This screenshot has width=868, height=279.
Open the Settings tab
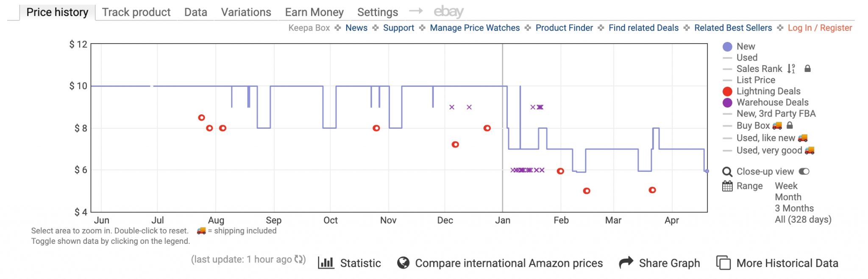click(x=378, y=12)
